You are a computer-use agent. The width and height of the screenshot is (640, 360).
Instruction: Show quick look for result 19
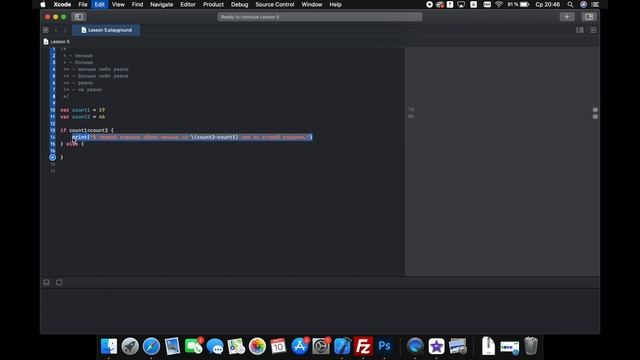(595, 110)
